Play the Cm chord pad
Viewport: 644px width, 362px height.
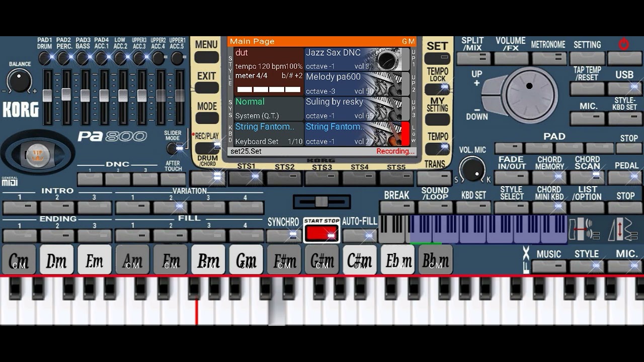coord(19,260)
